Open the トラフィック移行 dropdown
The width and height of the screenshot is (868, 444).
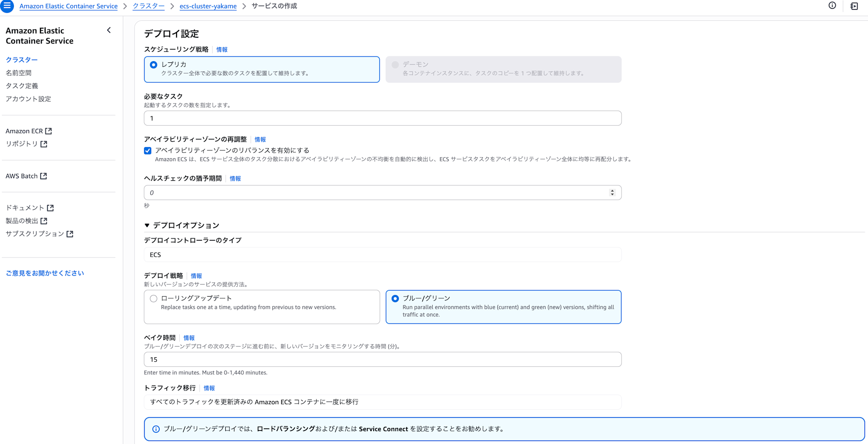(382, 402)
